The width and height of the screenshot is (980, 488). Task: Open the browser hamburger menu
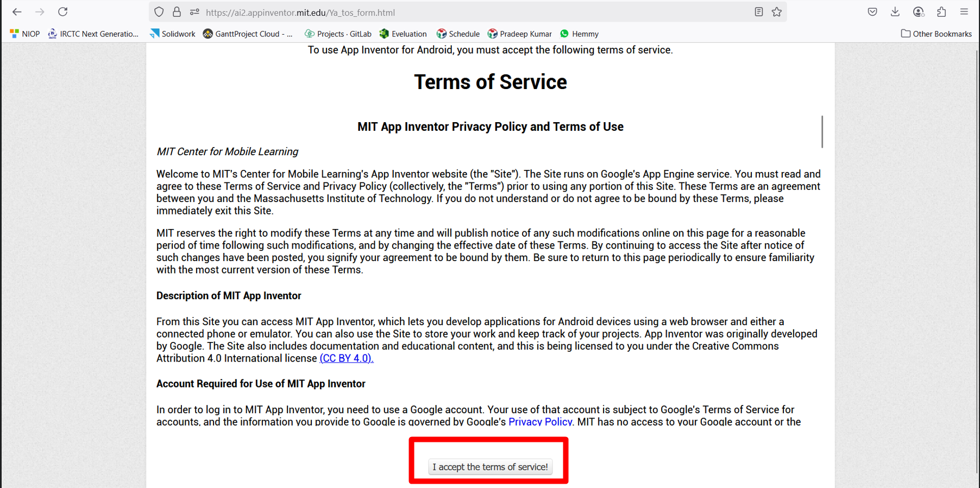tap(964, 12)
